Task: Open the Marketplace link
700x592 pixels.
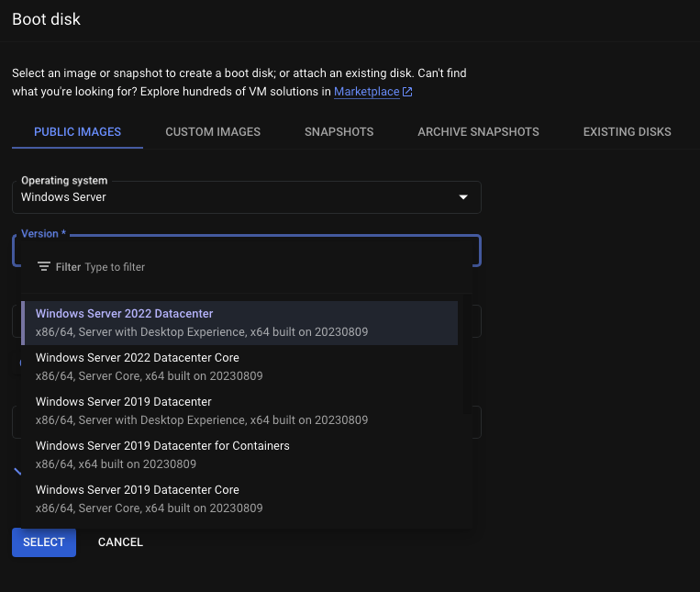Action: (366, 92)
